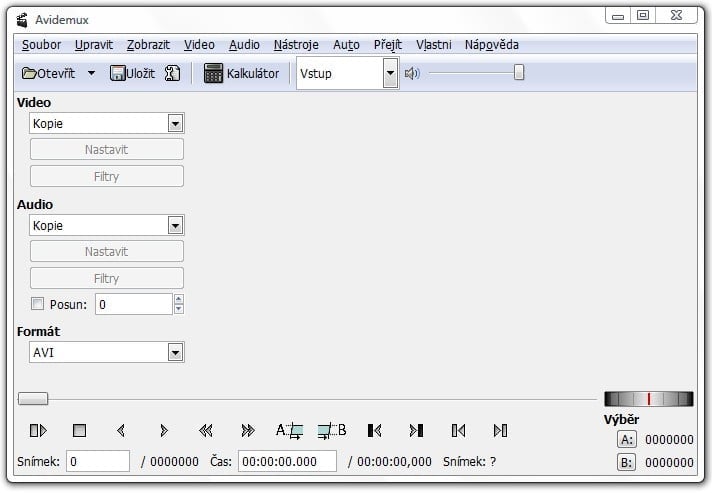
Task: Click Nastavit under Audio
Action: pos(107,251)
